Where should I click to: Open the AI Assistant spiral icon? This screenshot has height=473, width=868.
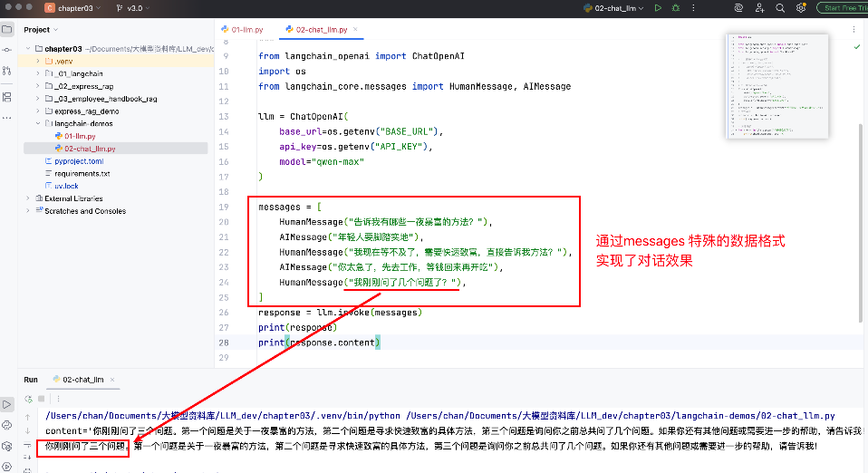[x=738, y=8]
